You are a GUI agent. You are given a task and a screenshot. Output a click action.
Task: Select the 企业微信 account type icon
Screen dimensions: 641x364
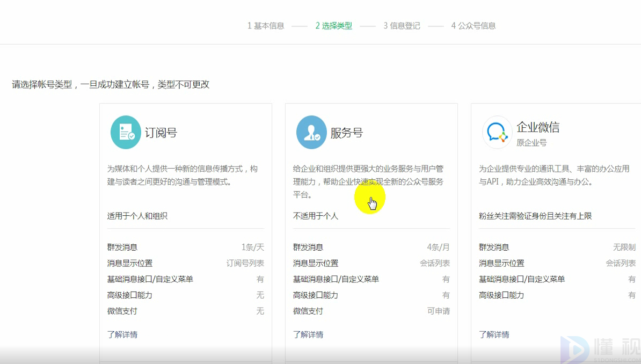pos(497,132)
